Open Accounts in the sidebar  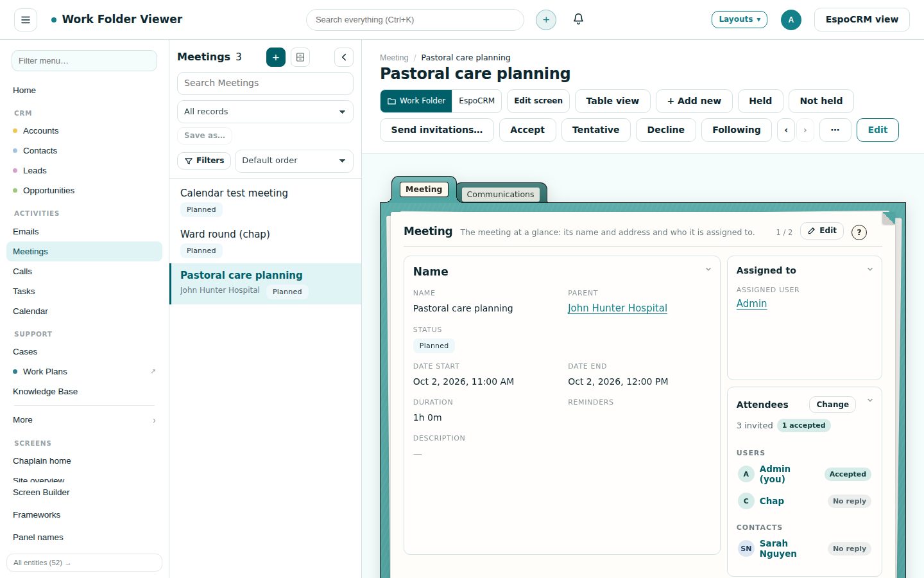[84, 131]
